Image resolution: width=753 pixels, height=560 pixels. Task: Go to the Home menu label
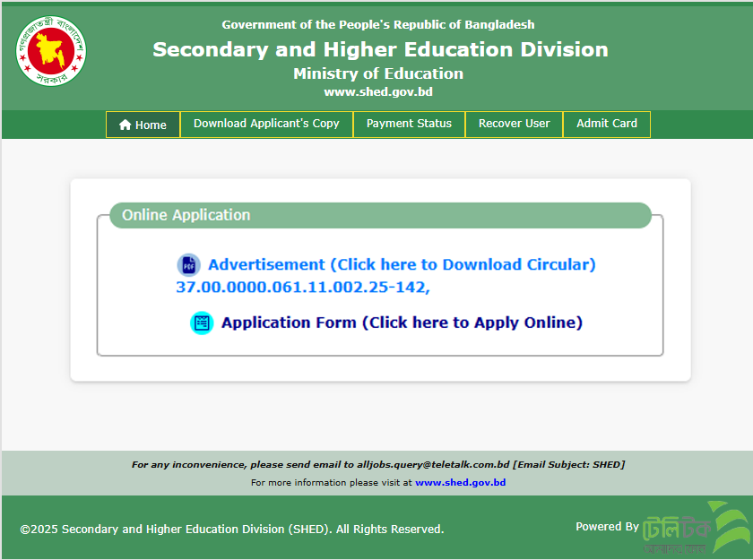pyautogui.click(x=151, y=125)
